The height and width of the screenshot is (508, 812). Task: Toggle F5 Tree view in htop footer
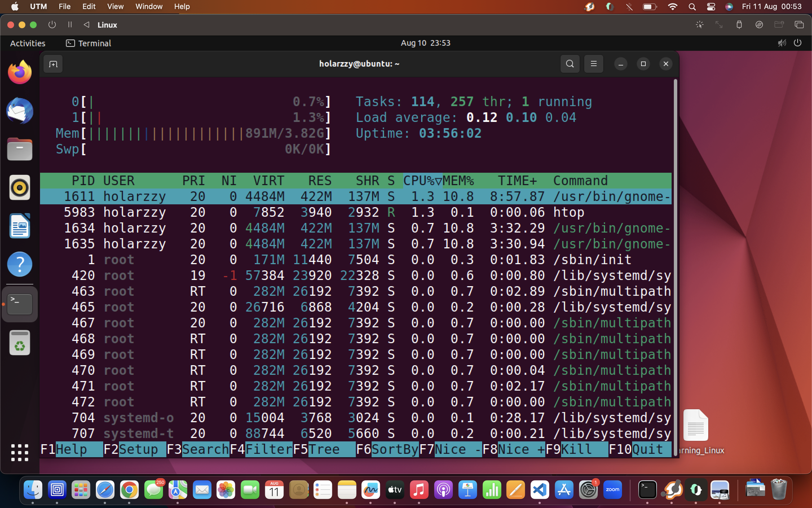[x=324, y=449]
